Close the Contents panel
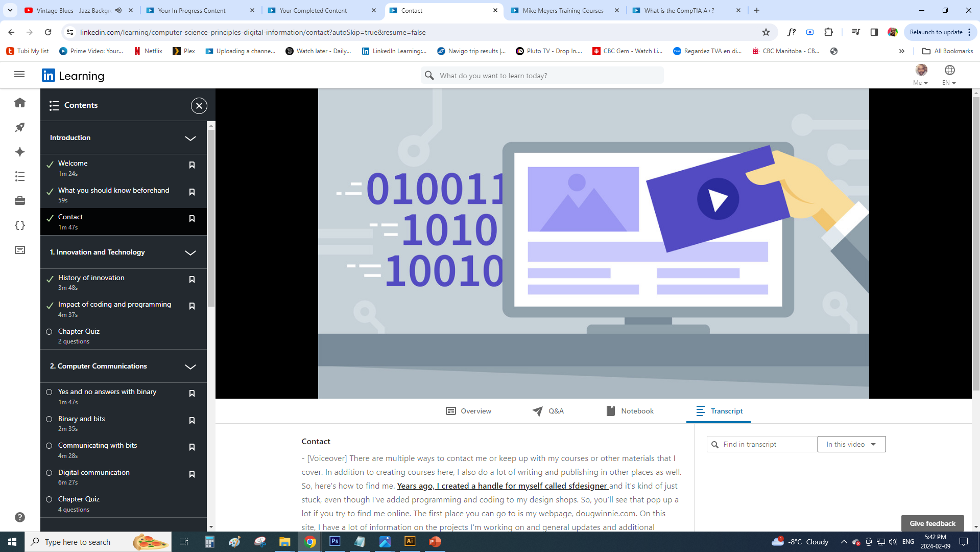The width and height of the screenshot is (980, 552). (x=199, y=106)
